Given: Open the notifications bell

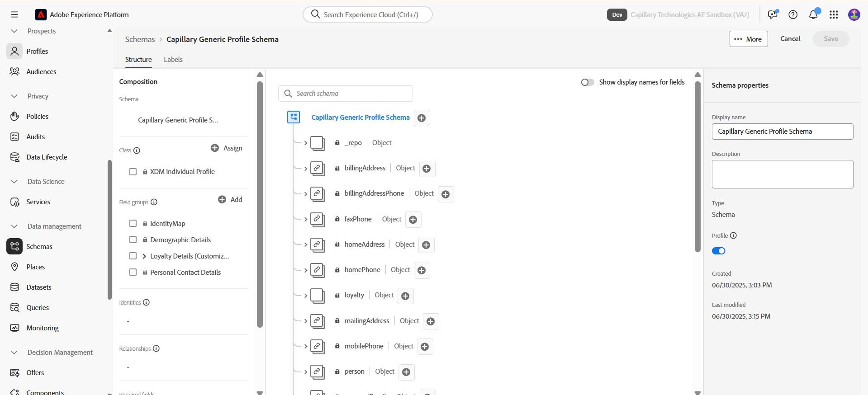Looking at the screenshot, I should point(813,14).
